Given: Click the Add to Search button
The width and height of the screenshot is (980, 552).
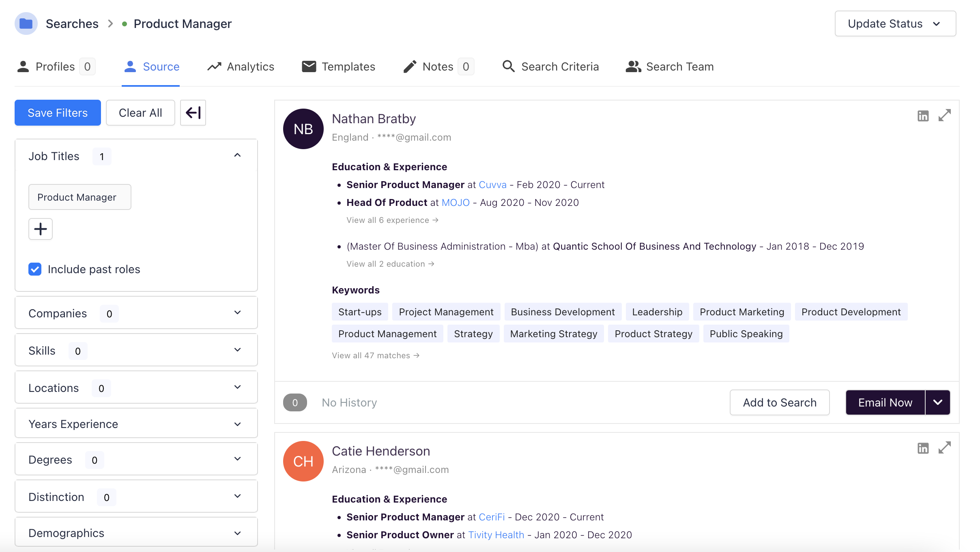Looking at the screenshot, I should click(780, 402).
